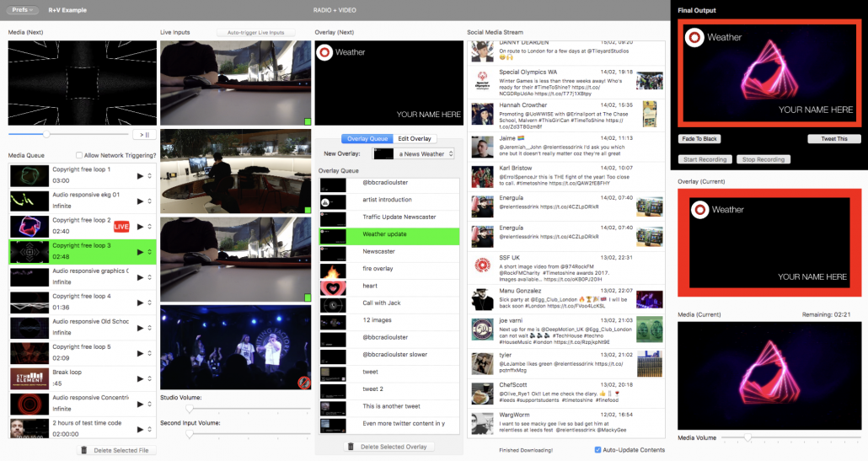
Task: Switch to the Edit Overlay tab
Action: (x=415, y=139)
